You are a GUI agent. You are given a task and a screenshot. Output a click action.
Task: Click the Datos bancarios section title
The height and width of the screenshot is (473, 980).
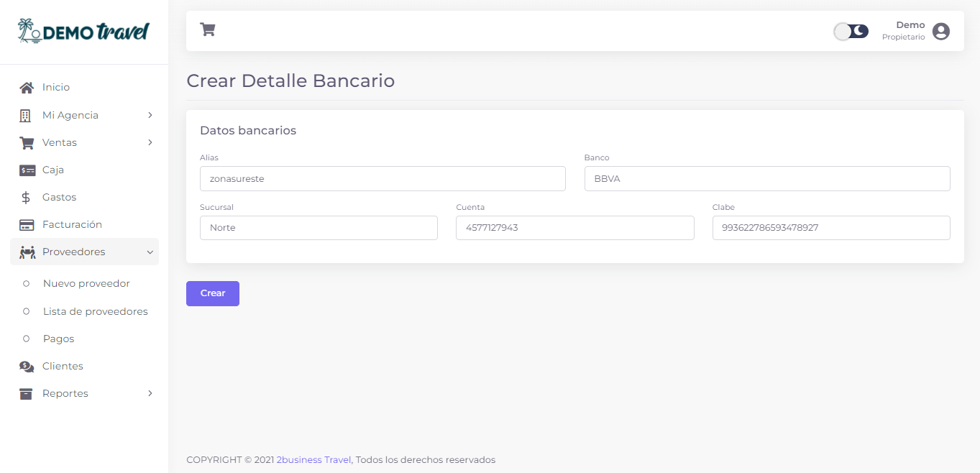tap(248, 131)
